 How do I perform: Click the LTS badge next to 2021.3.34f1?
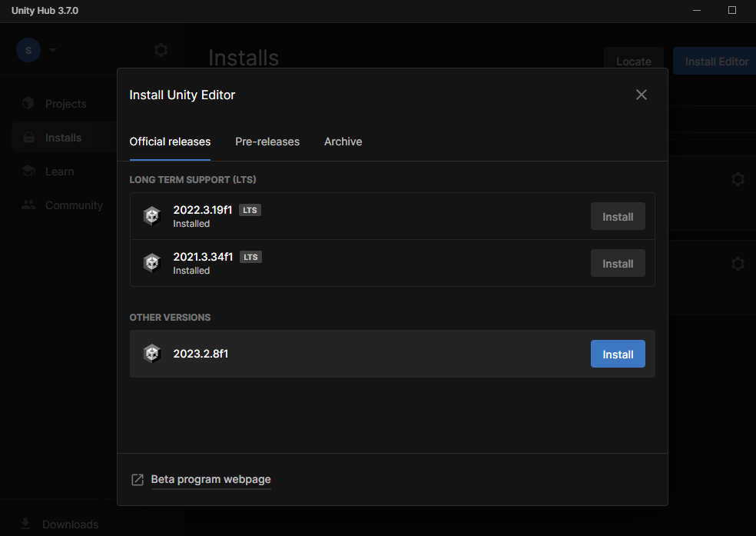(250, 257)
